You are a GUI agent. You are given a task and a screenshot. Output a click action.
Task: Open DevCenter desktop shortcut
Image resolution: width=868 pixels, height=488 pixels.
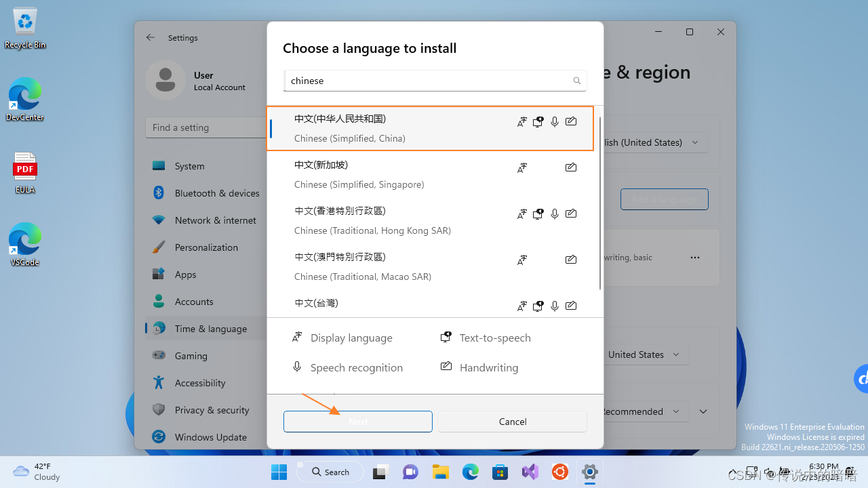click(x=25, y=100)
